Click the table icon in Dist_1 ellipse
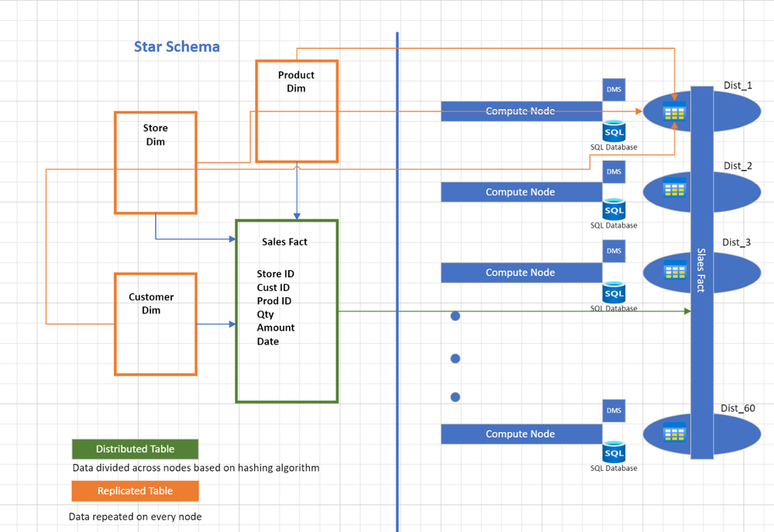 coord(674,112)
